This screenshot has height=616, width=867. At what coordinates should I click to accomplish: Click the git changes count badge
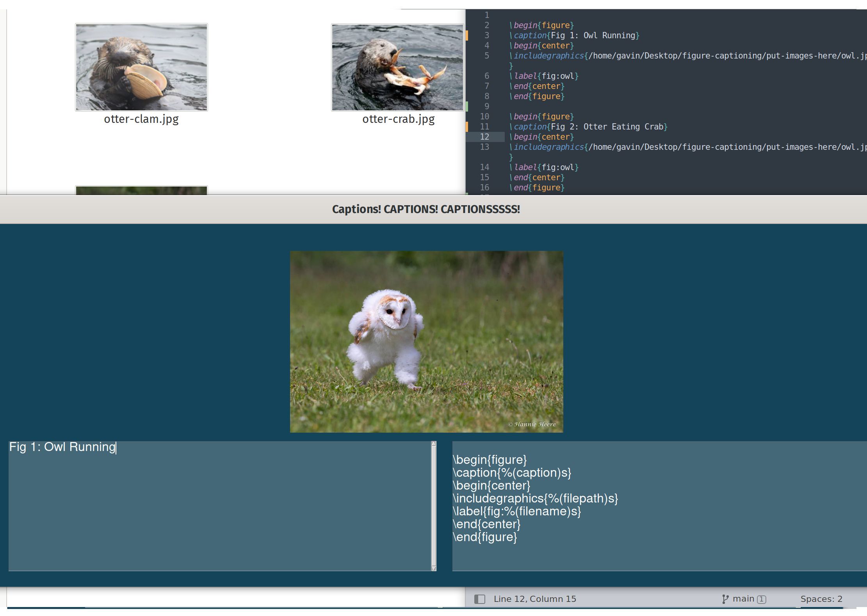click(x=761, y=599)
